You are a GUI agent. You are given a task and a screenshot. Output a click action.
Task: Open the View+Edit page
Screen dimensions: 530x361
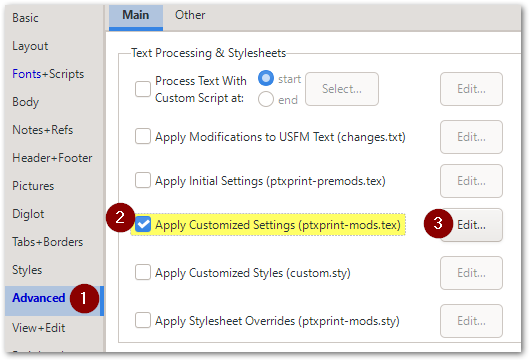39,328
